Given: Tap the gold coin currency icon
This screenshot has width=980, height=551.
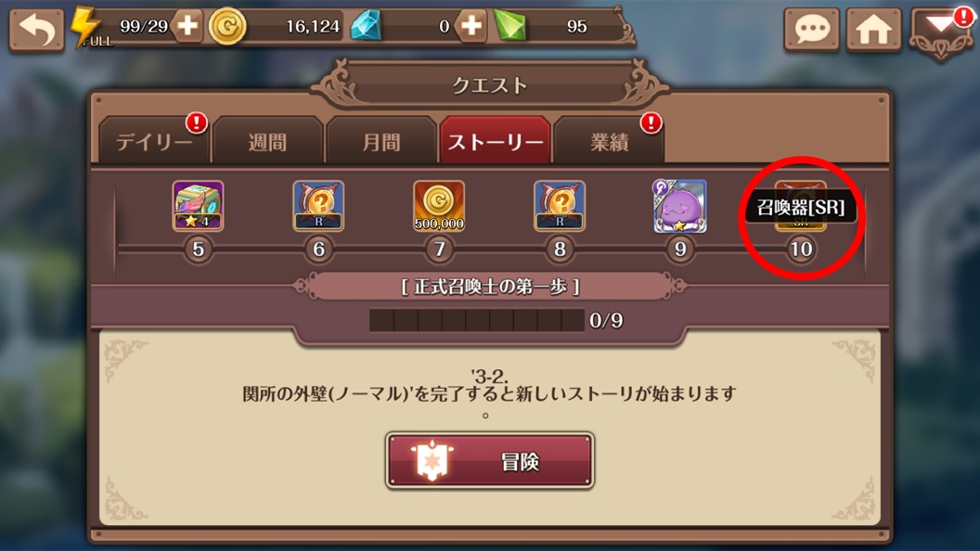Looking at the screenshot, I should tap(226, 26).
